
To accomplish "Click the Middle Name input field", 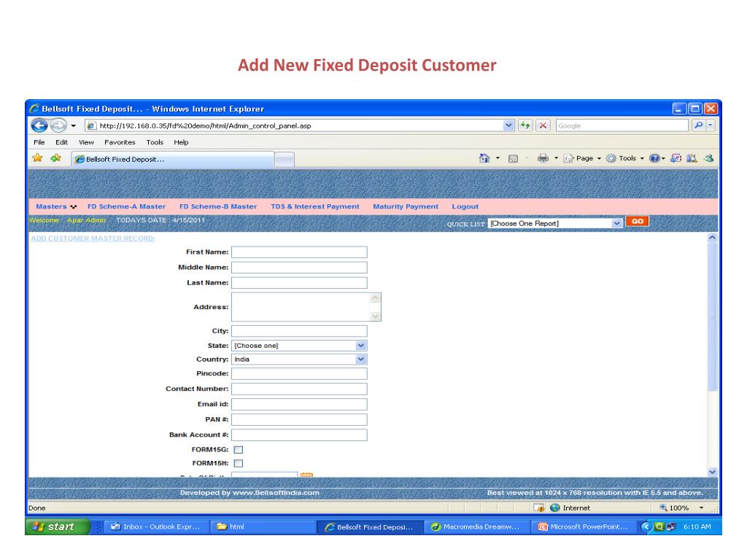I will coord(299,267).
